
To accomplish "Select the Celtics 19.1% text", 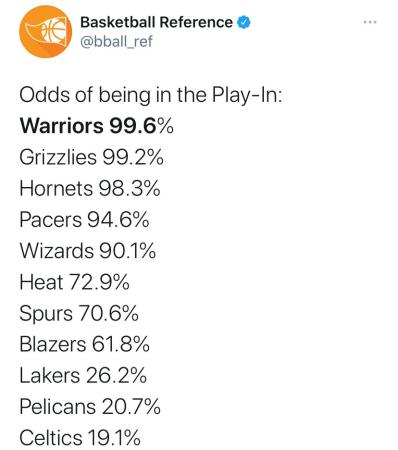I will [x=80, y=438].
